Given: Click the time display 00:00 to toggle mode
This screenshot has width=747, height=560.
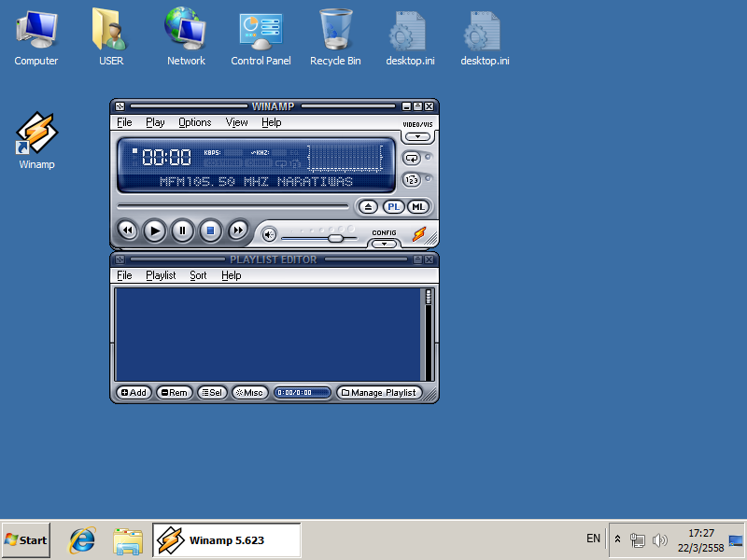Looking at the screenshot, I should point(166,157).
